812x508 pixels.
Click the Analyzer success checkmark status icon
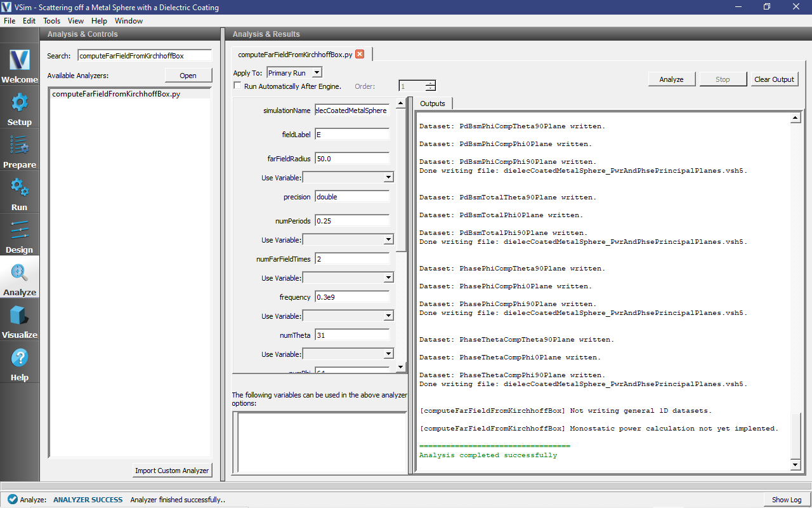12,500
